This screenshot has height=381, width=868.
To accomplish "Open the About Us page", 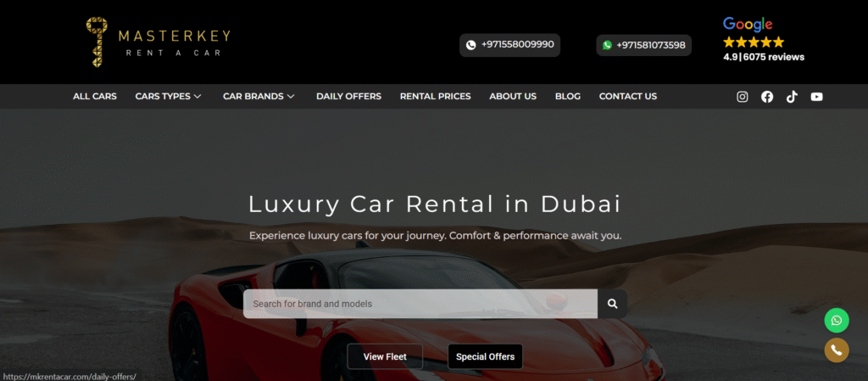I will pos(513,97).
